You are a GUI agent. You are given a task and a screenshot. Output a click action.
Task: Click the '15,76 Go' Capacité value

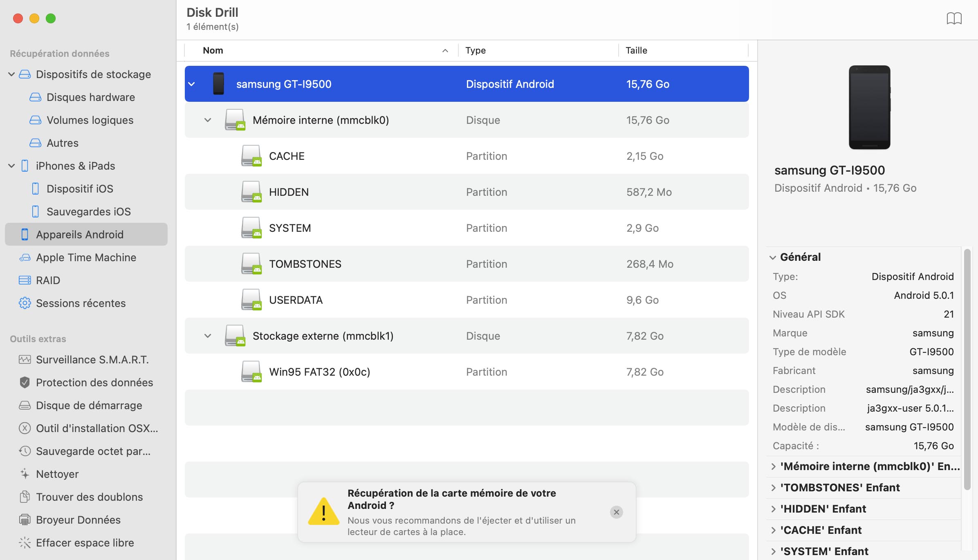point(933,446)
